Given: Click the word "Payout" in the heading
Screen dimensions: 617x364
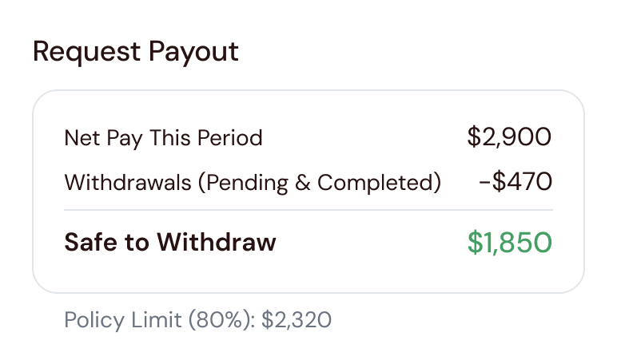Looking at the screenshot, I should click(x=194, y=52).
